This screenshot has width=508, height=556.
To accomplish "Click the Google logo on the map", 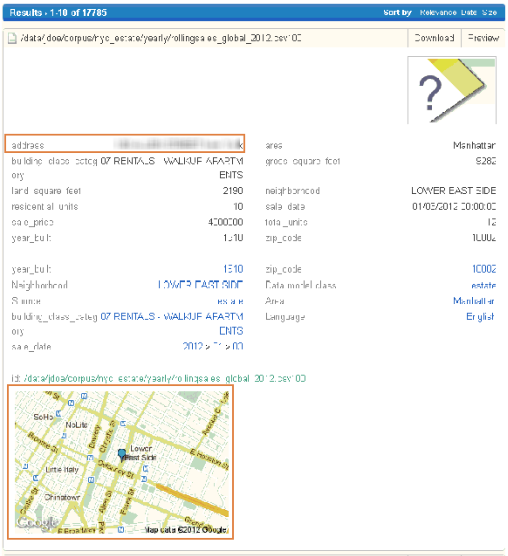I will coord(37,523).
